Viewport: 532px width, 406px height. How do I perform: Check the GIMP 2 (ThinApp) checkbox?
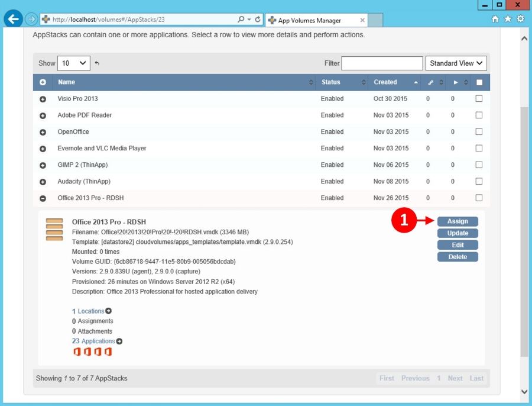click(x=479, y=165)
